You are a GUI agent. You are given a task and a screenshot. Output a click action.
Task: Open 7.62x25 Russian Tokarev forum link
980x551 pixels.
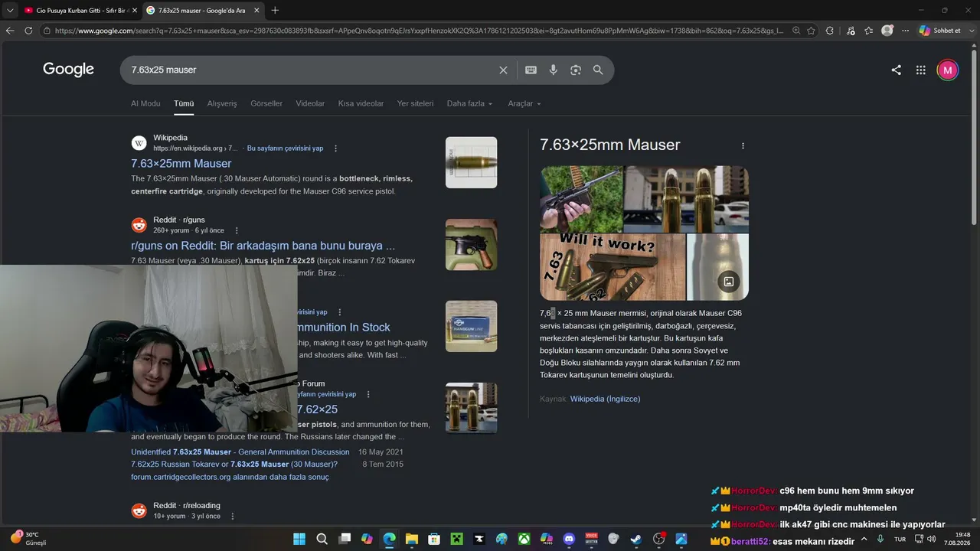click(x=234, y=464)
